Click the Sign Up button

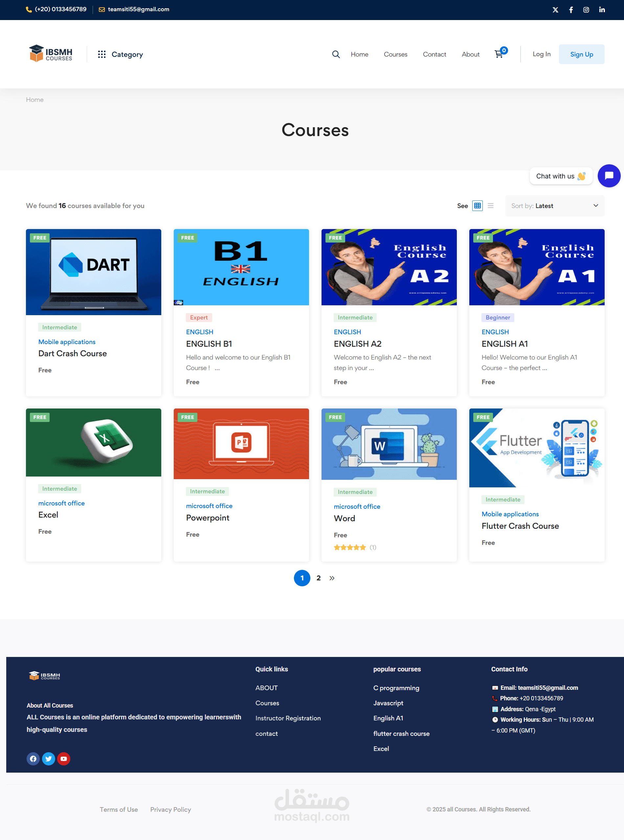click(582, 54)
